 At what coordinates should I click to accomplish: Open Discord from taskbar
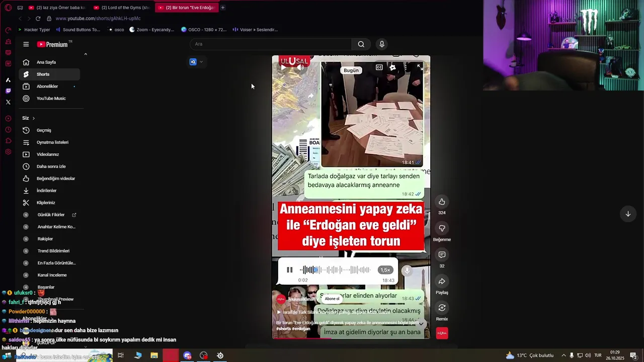187,355
